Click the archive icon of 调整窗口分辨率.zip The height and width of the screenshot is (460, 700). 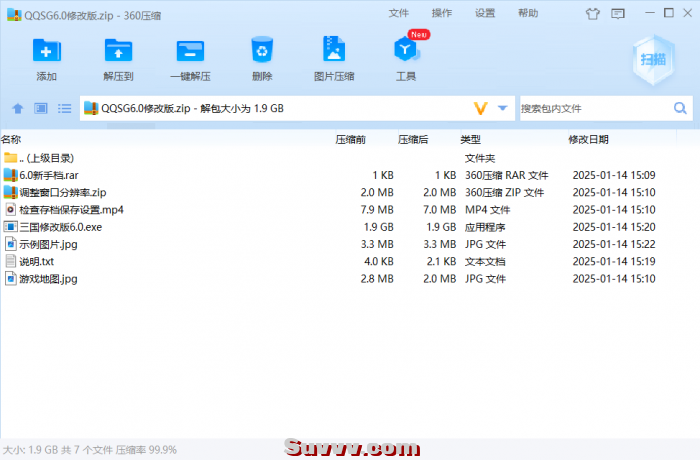(x=10, y=192)
